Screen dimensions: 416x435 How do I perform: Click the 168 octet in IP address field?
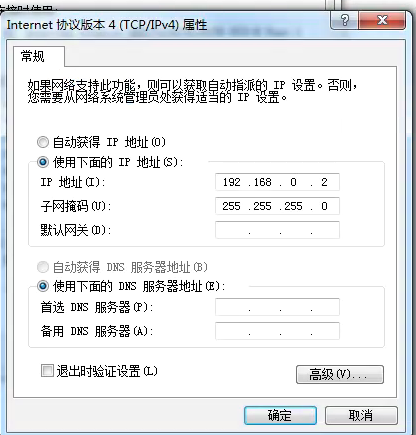point(262,182)
